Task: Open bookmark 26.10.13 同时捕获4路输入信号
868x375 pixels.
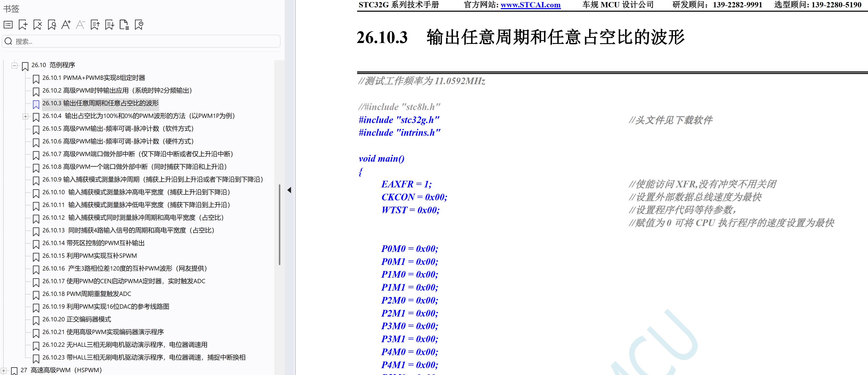Action: (x=128, y=230)
